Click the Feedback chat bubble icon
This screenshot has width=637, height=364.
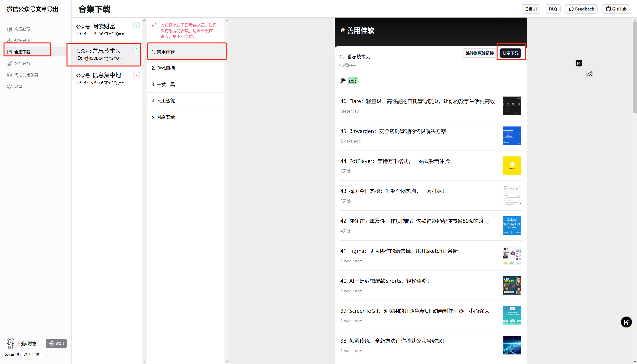coord(571,9)
